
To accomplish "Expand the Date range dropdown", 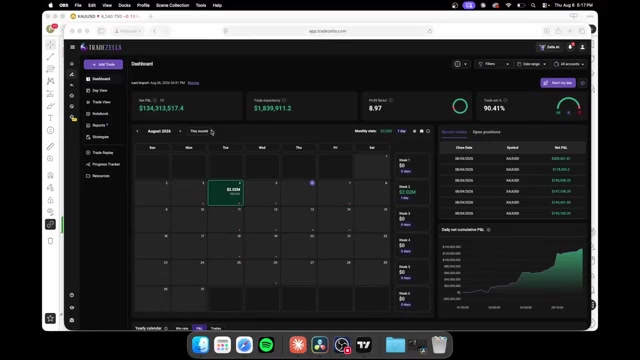I will click(x=531, y=64).
